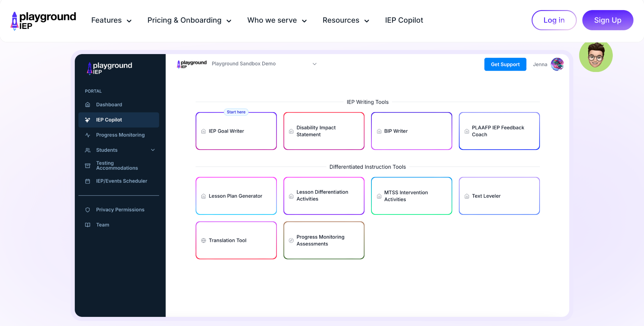Click the IEP Copilot sparkle icon
Viewport: 644px width, 326px height.
tap(87, 120)
